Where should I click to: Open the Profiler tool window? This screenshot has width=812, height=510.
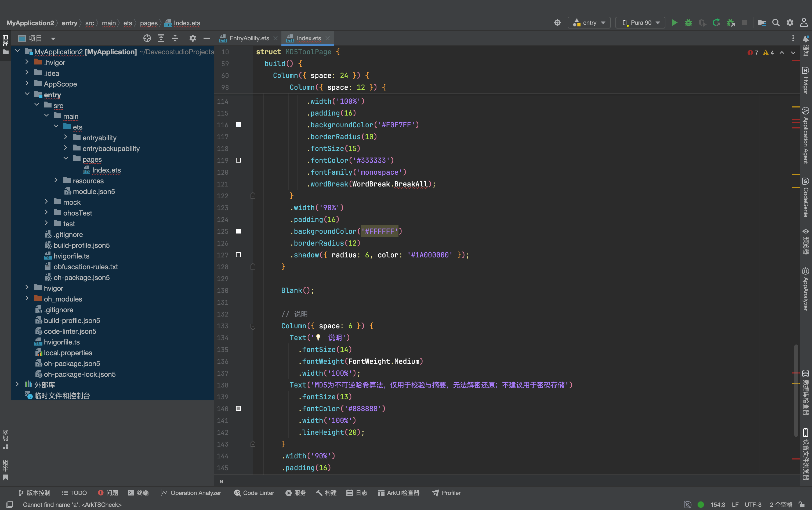tap(446, 493)
